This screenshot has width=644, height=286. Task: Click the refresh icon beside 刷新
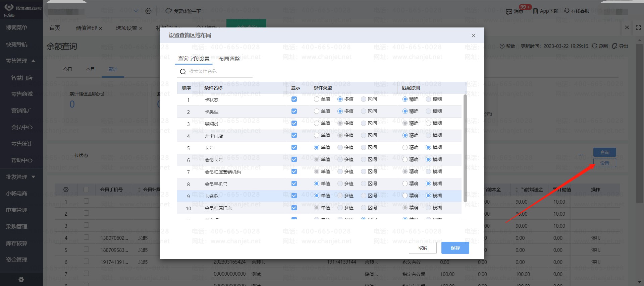tap(594, 46)
